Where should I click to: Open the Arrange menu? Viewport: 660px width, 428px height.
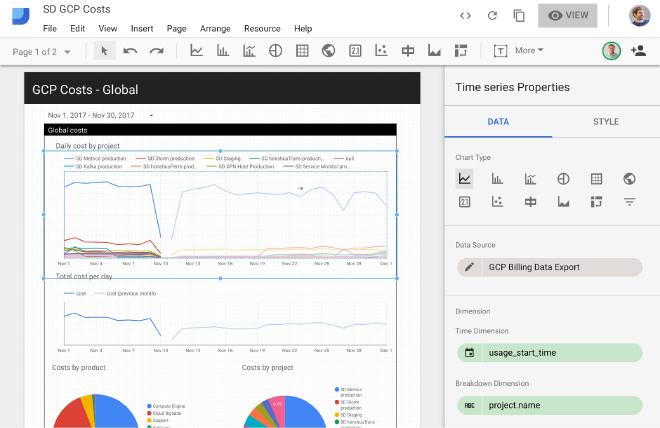pos(215,29)
